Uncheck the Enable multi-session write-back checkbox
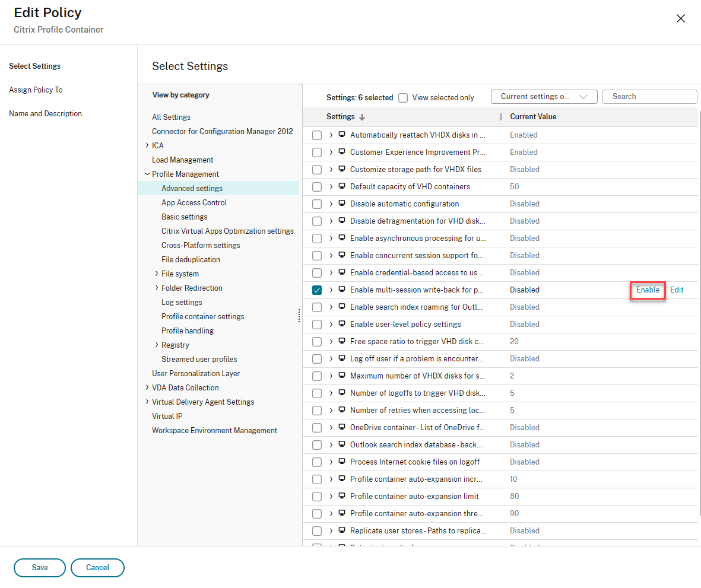Image resolution: width=701 pixels, height=588 pixels. click(x=317, y=290)
